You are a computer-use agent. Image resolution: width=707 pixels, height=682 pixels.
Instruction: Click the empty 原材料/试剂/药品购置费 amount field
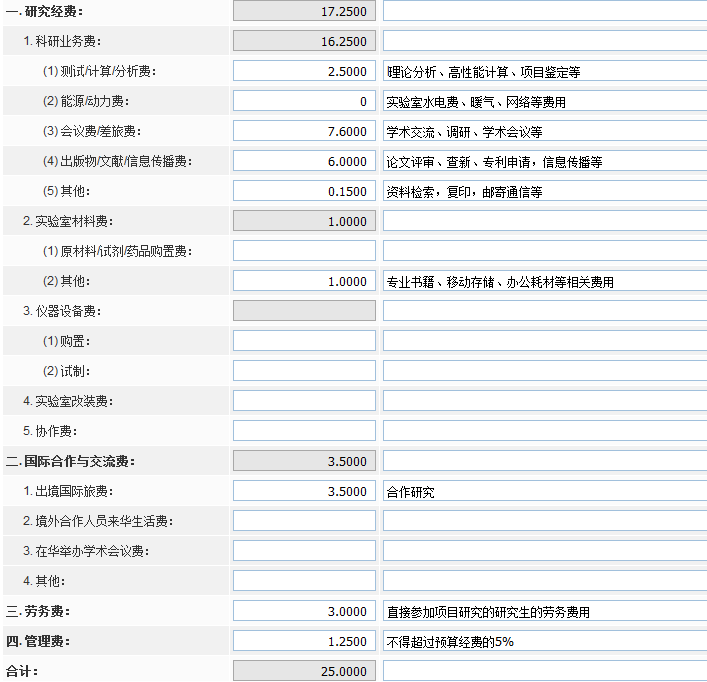[304, 251]
